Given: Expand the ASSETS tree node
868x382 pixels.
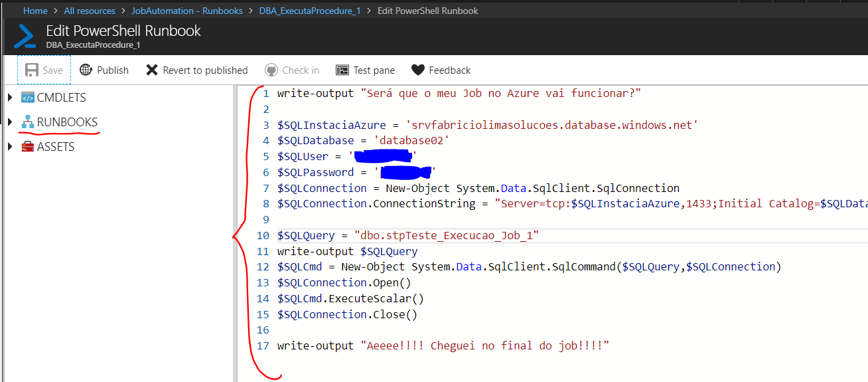Looking at the screenshot, I should coord(10,147).
